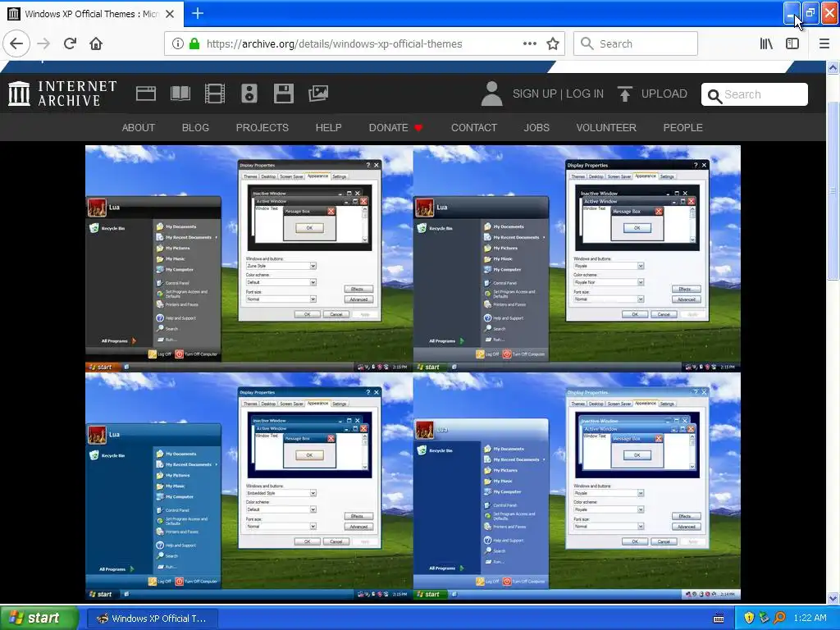
Task: Click page scrollbar up arrow
Action: [833, 67]
